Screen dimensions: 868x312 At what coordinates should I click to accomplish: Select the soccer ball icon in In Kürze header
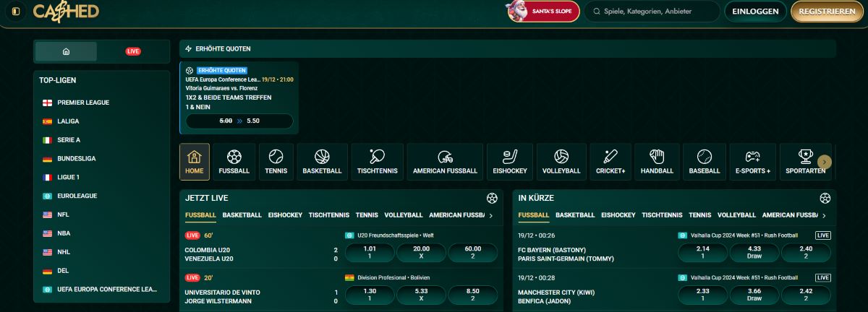pyautogui.click(x=825, y=198)
